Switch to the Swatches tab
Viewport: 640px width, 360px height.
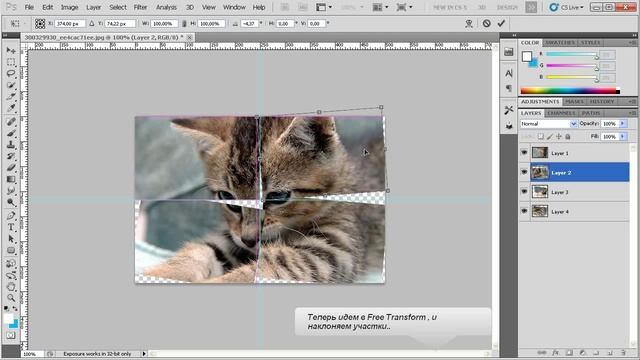560,42
